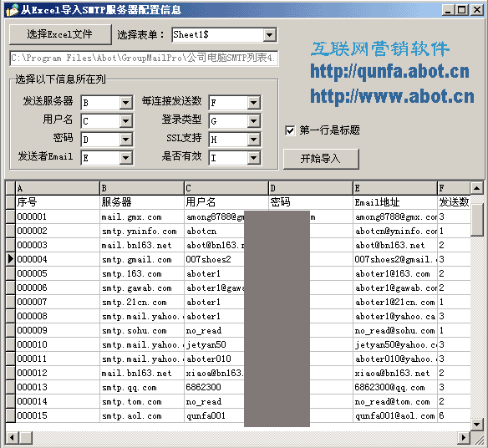This screenshot has height=448, width=488.
Task: Open the 密码 column dropdown
Action: point(125,140)
